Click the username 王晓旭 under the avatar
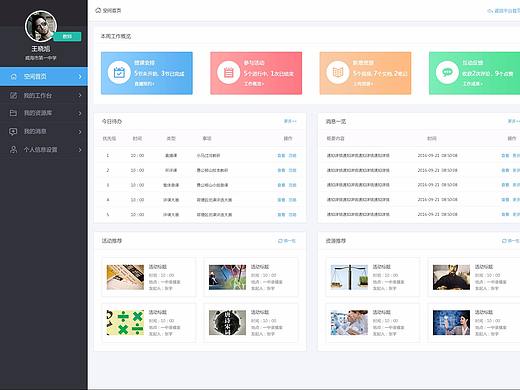 [x=41, y=49]
